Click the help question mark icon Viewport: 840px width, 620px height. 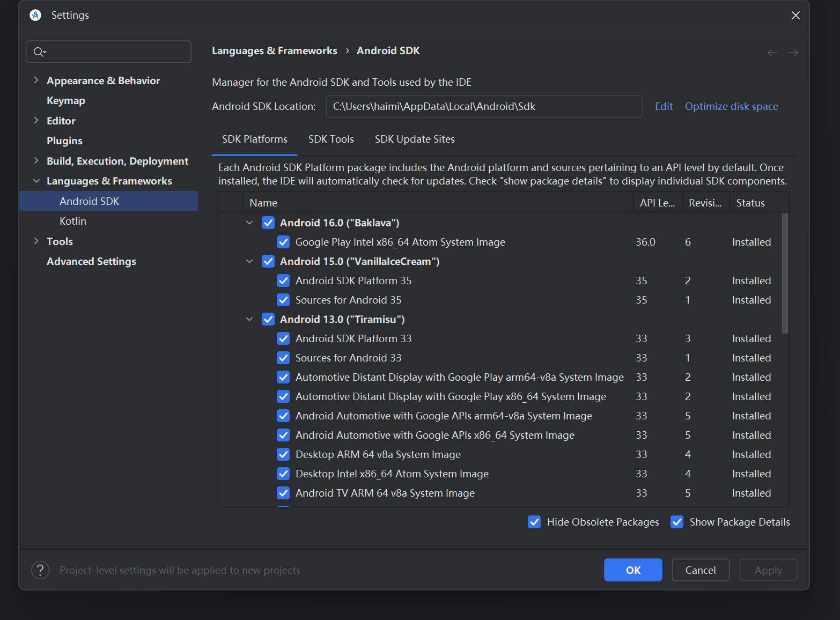point(40,570)
